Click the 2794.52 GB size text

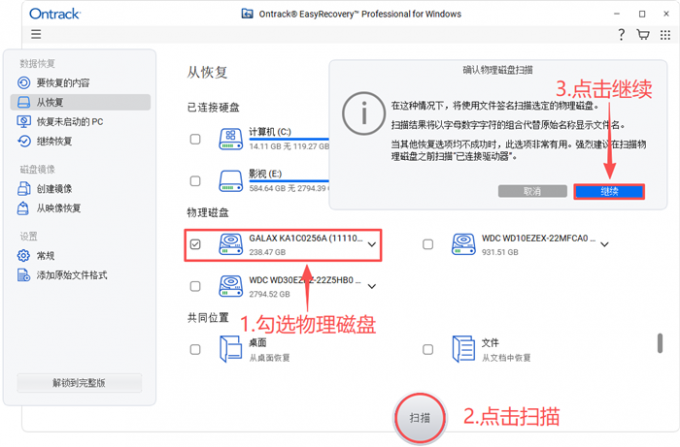coord(269,294)
